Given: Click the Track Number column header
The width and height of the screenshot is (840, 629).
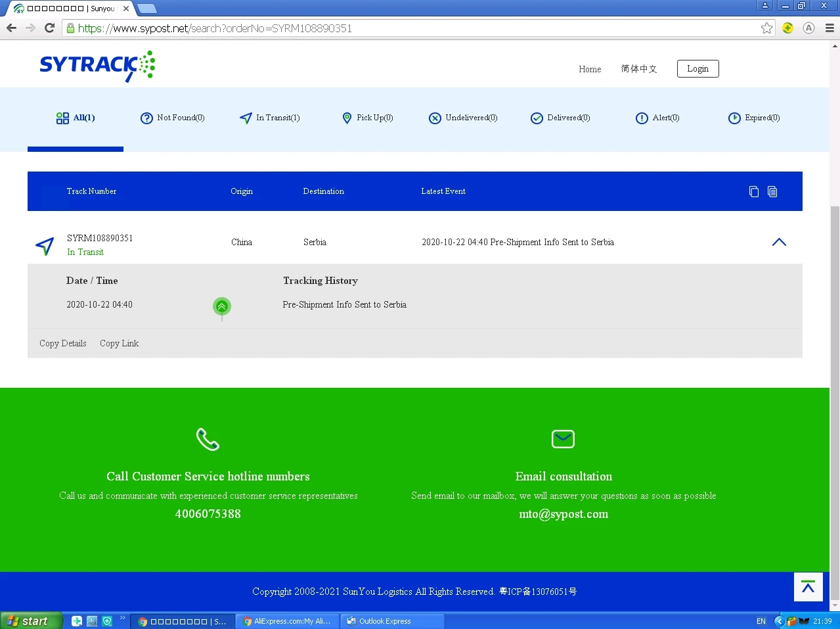Looking at the screenshot, I should [91, 191].
